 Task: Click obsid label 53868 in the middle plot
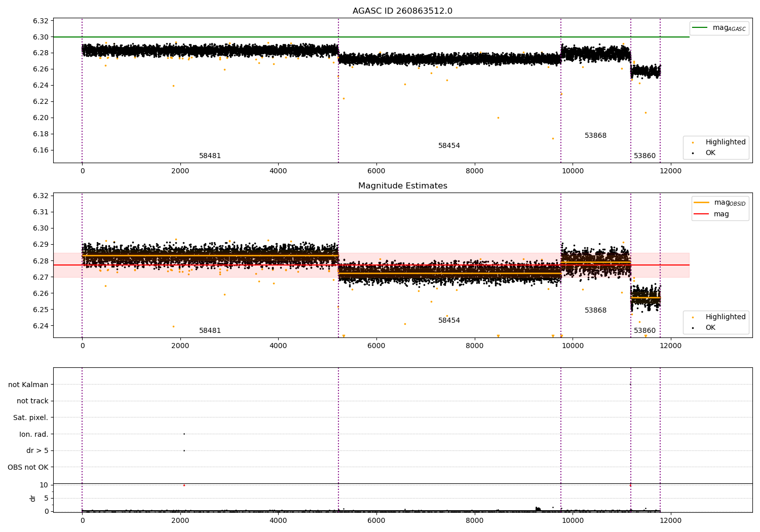pos(595,311)
